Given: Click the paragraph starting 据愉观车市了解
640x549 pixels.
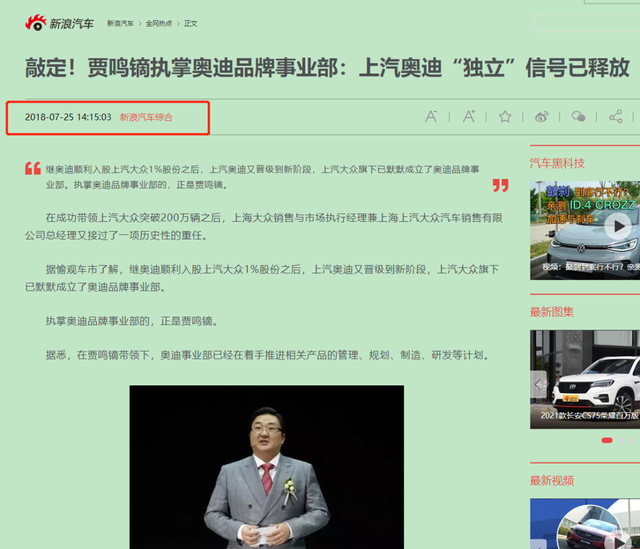Looking at the screenshot, I should coord(262,278).
